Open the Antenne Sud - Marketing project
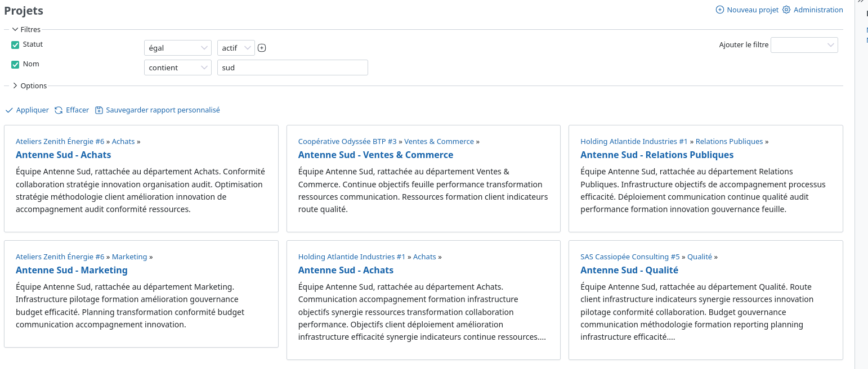The image size is (868, 369). click(71, 270)
